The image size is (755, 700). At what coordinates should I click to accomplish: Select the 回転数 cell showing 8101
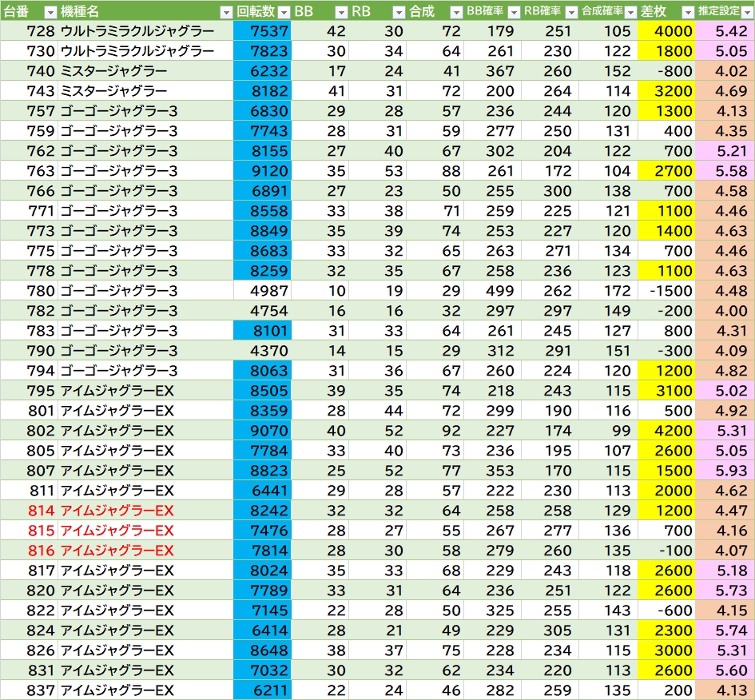pyautogui.click(x=262, y=331)
